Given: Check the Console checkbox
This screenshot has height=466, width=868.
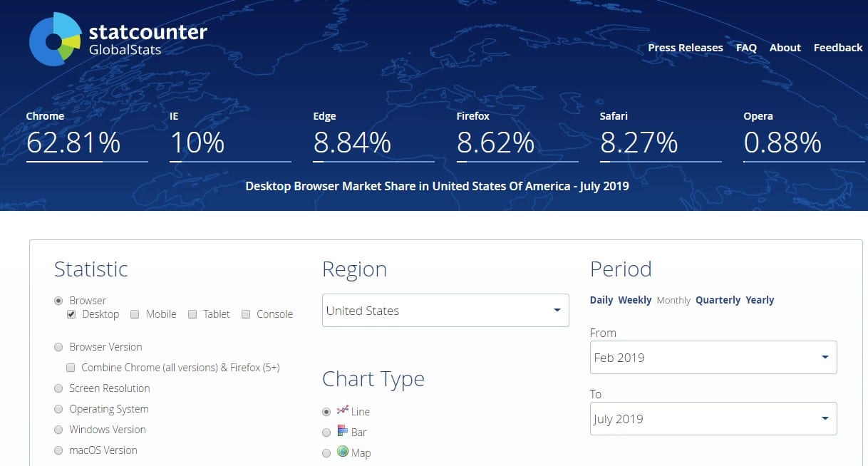Looking at the screenshot, I should point(246,314).
